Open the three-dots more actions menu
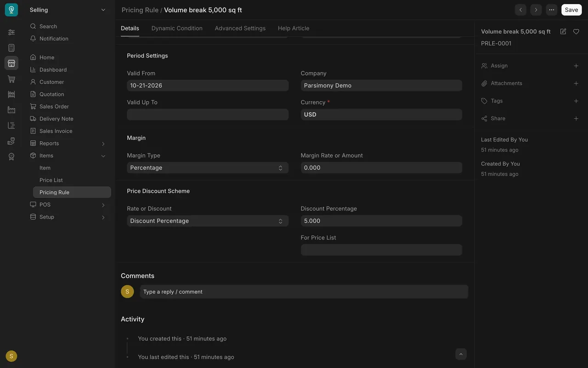 (552, 10)
